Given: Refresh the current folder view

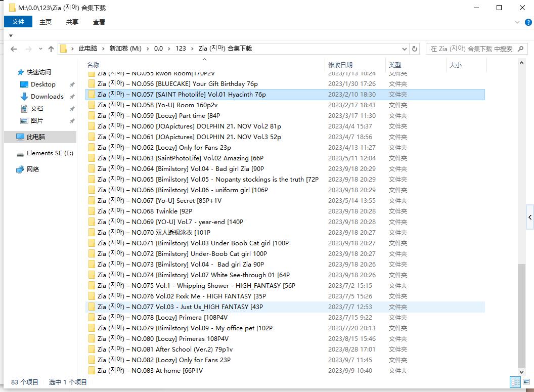Looking at the screenshot, I should (x=415, y=49).
